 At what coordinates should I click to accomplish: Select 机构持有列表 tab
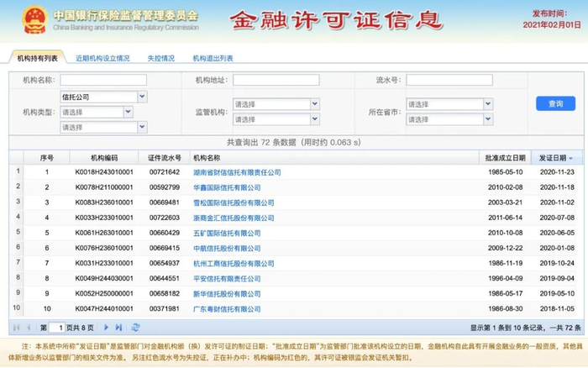[x=38, y=58]
